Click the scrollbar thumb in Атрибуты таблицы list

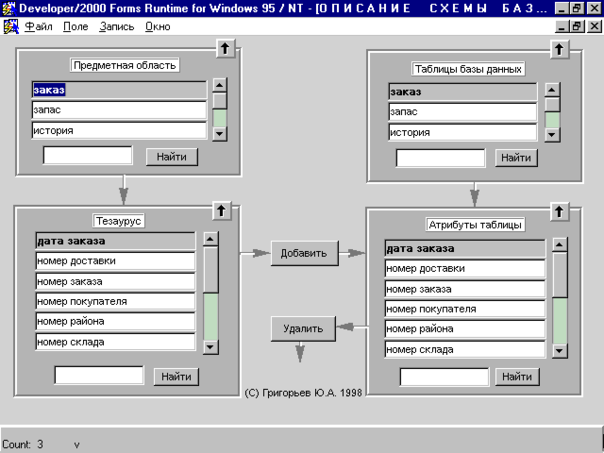click(x=560, y=275)
